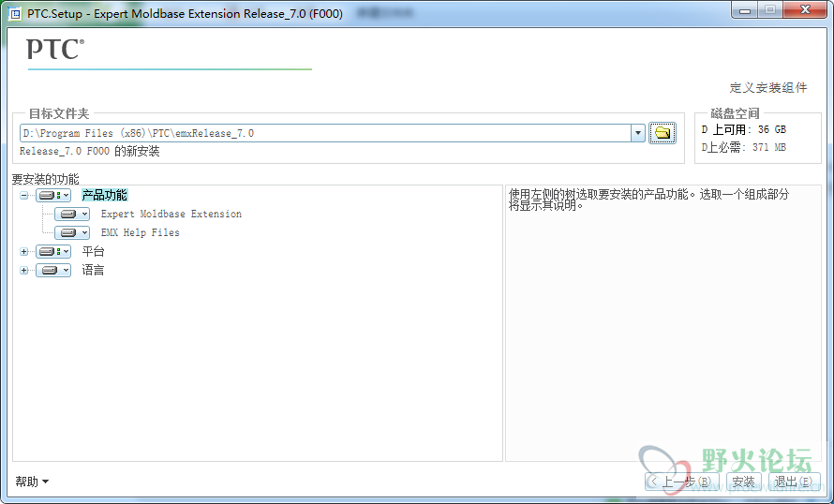This screenshot has height=504, width=834.
Task: Select the 平台 tree label
Action: tap(93, 251)
